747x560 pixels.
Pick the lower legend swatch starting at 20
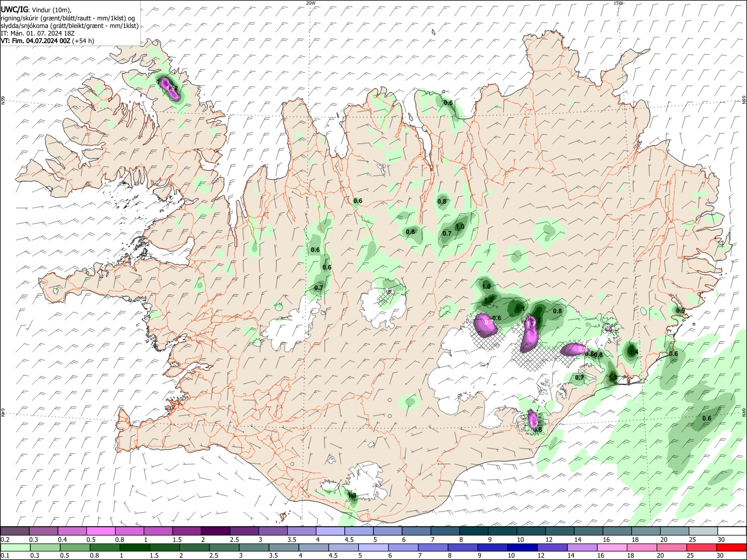[672, 547]
